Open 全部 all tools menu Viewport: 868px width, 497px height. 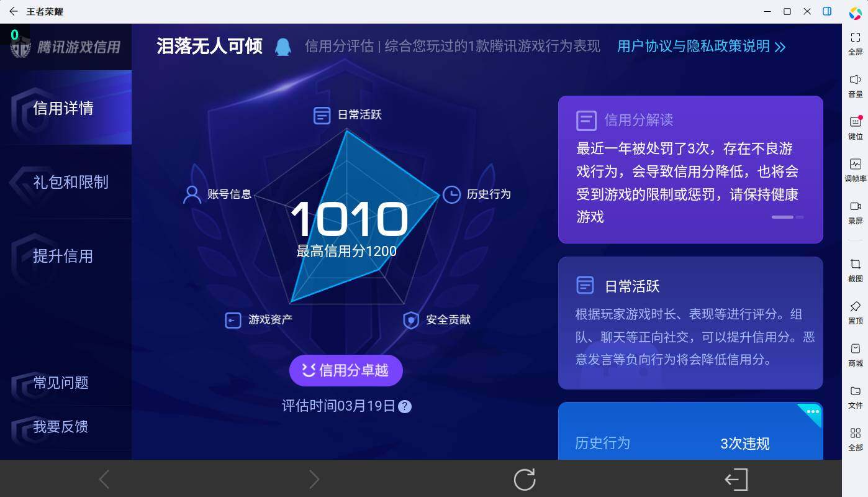coord(856,436)
